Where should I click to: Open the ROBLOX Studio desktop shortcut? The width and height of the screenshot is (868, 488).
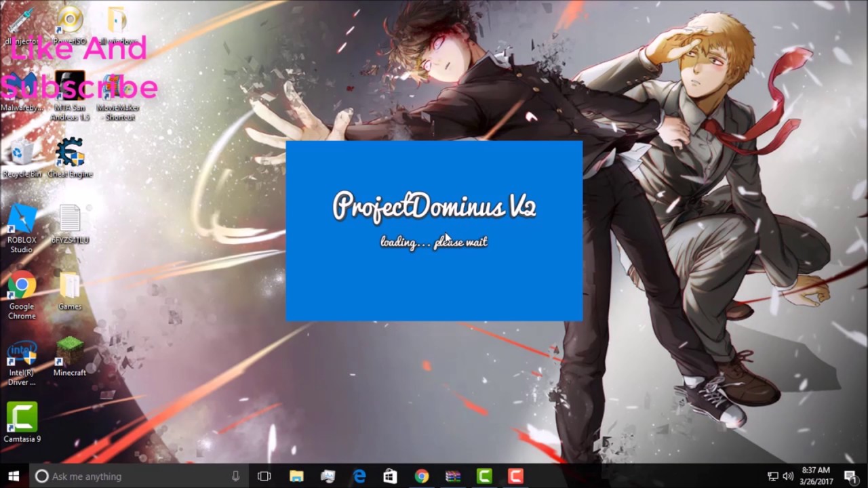pyautogui.click(x=22, y=229)
